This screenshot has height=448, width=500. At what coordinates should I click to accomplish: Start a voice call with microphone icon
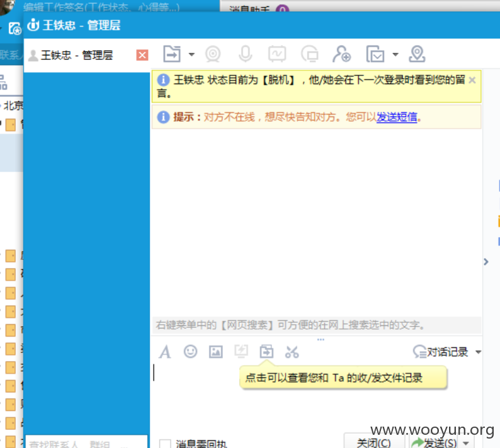pyautogui.click(x=245, y=54)
